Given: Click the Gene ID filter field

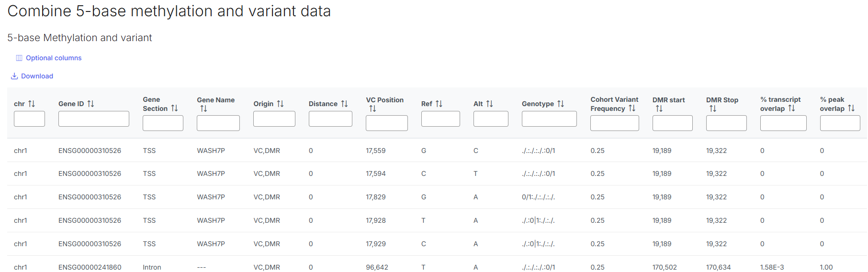Looking at the screenshot, I should (93, 119).
